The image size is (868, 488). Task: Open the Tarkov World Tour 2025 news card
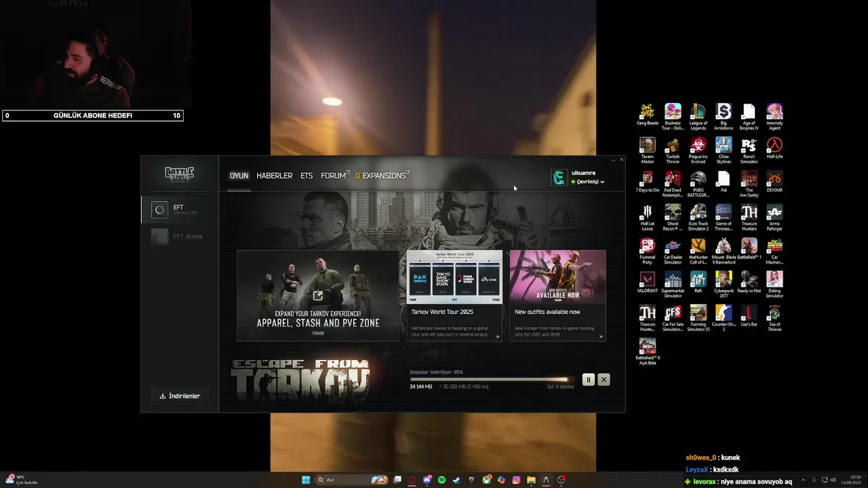pyautogui.click(x=454, y=296)
